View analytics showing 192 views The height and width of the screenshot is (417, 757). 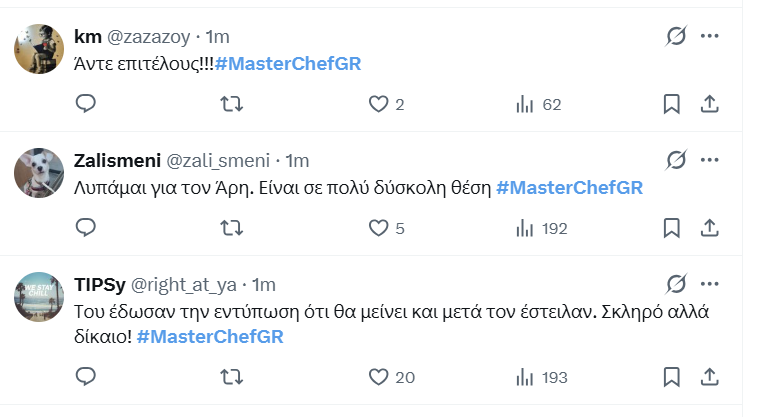tap(541, 228)
